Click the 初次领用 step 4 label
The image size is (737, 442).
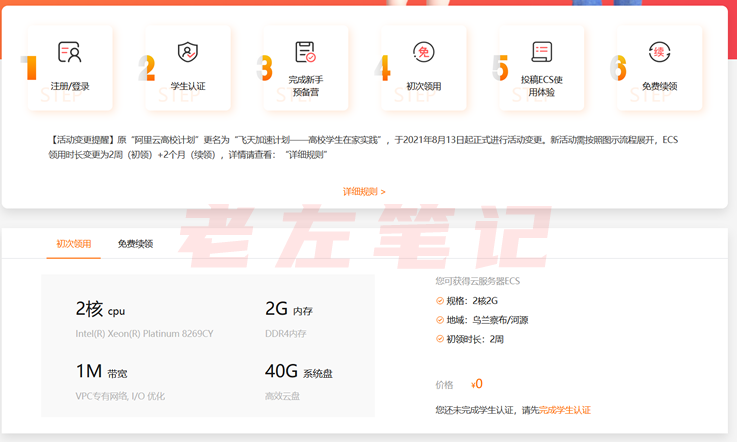tap(423, 86)
